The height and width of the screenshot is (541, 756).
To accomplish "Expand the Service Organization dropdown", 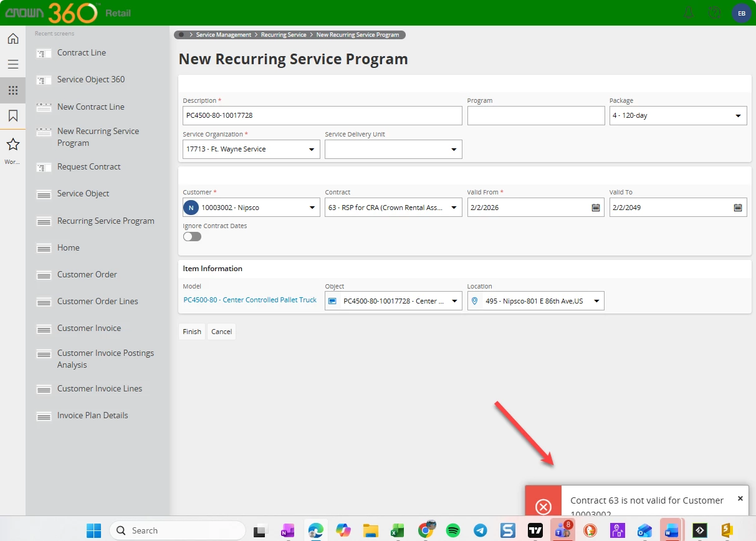I will tap(311, 150).
